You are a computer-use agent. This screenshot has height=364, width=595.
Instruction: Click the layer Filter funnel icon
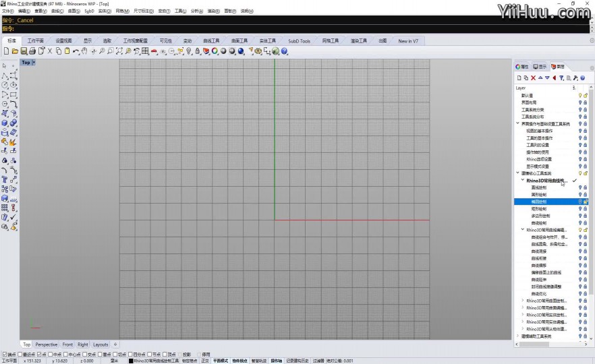point(561,78)
